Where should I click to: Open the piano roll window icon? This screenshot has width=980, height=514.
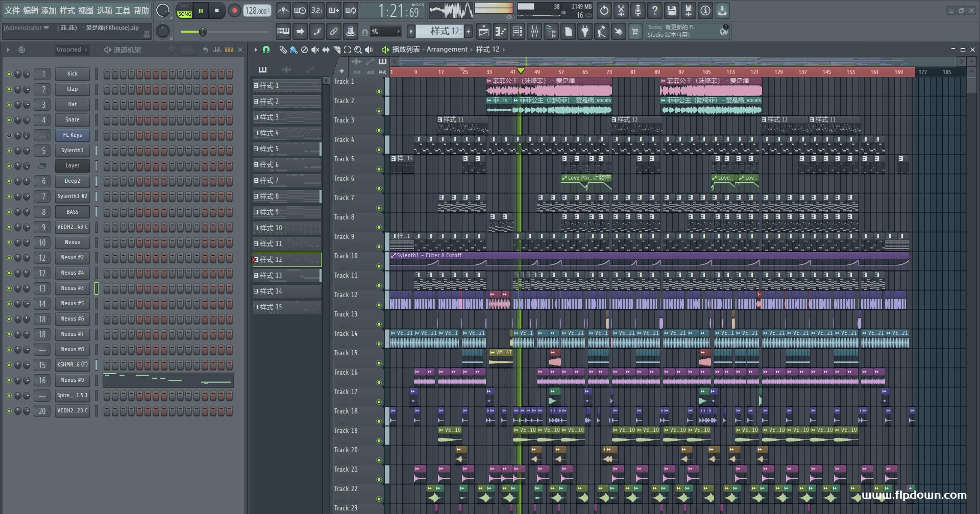pos(501,32)
